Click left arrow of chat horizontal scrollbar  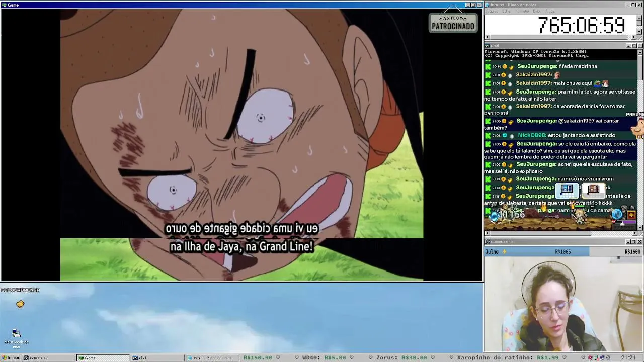pos(487,233)
